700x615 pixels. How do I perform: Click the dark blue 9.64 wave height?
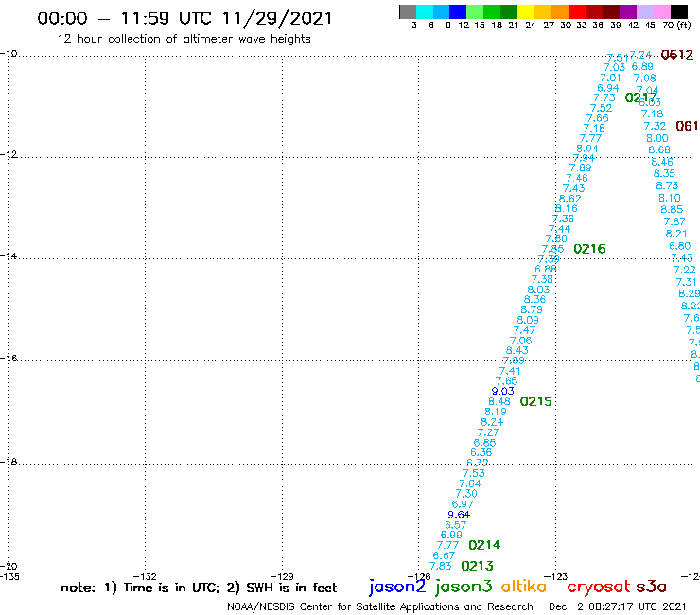[x=459, y=515]
